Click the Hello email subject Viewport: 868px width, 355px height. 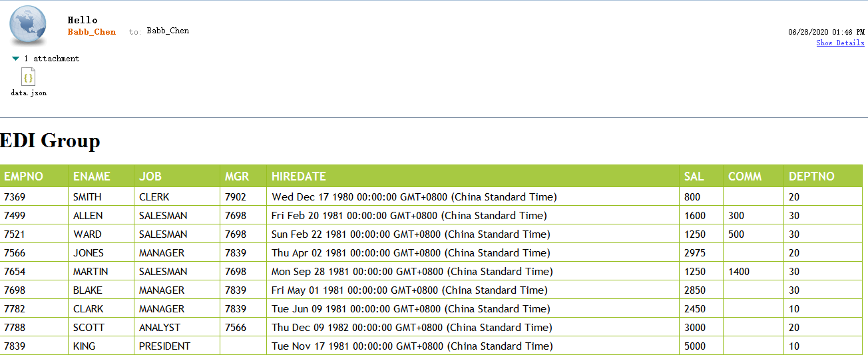click(x=83, y=20)
